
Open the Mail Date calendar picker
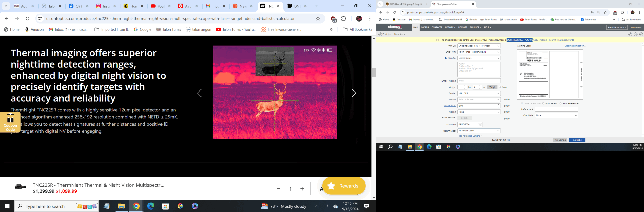click(480, 125)
